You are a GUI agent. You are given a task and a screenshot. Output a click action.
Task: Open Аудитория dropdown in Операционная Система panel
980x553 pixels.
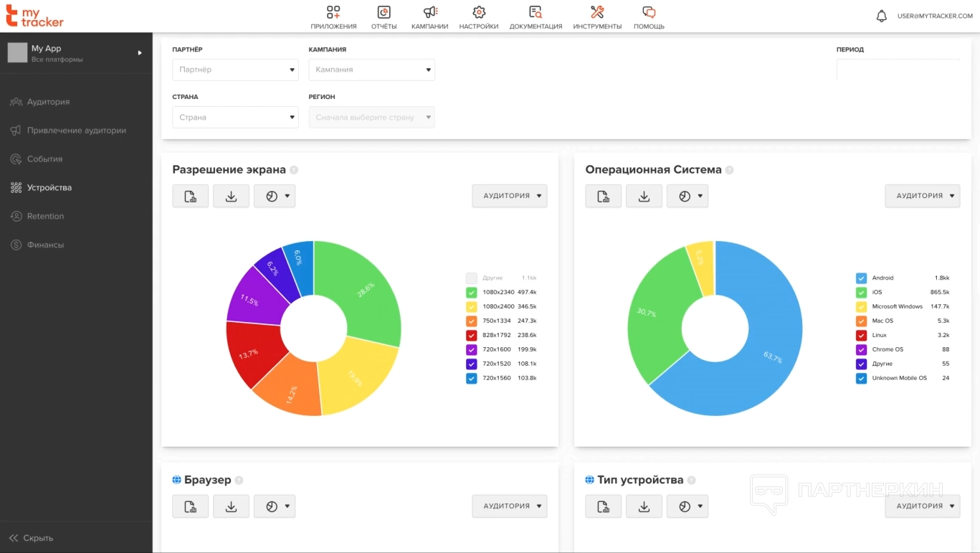tap(922, 196)
